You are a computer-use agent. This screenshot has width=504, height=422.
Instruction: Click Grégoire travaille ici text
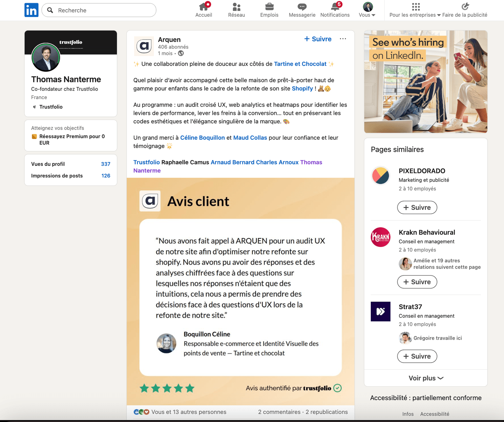(x=438, y=338)
